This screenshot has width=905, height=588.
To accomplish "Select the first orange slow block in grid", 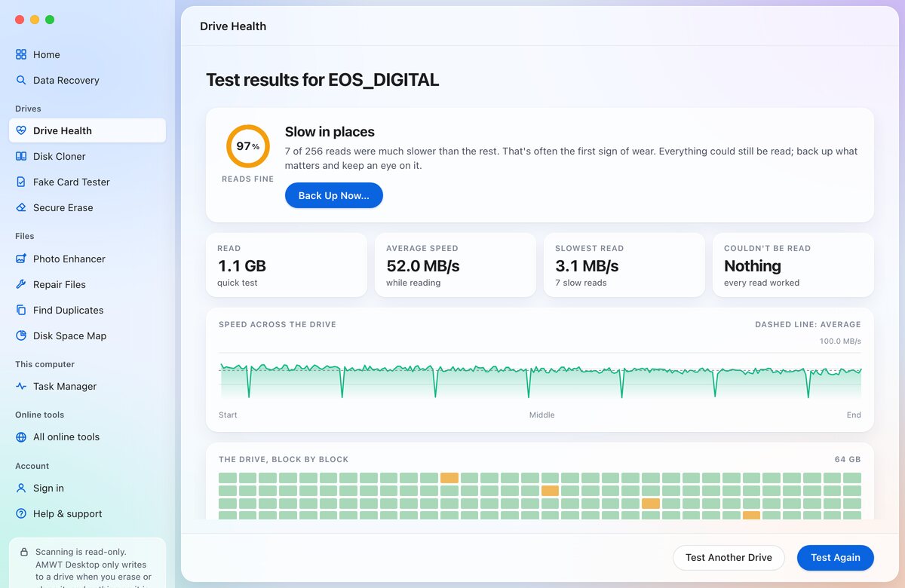I will pyautogui.click(x=449, y=478).
